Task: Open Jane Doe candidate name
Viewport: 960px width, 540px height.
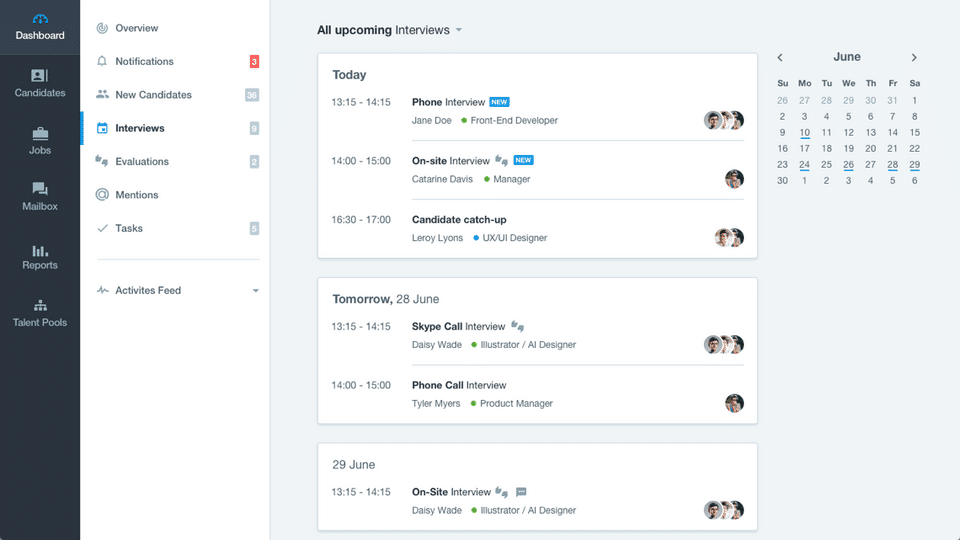Action: 432,121
